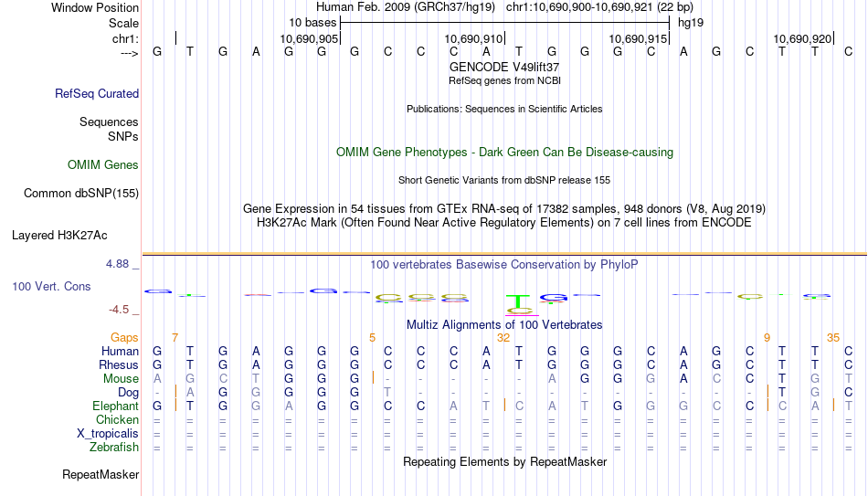Image resolution: width=868 pixels, height=496 pixels.
Task: Click Repeating Elements by RepeatMasker title
Action: coord(505,461)
